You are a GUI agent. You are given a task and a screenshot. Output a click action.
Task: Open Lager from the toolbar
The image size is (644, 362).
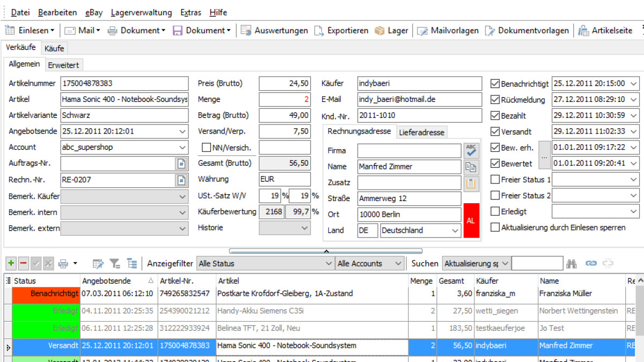tap(391, 31)
